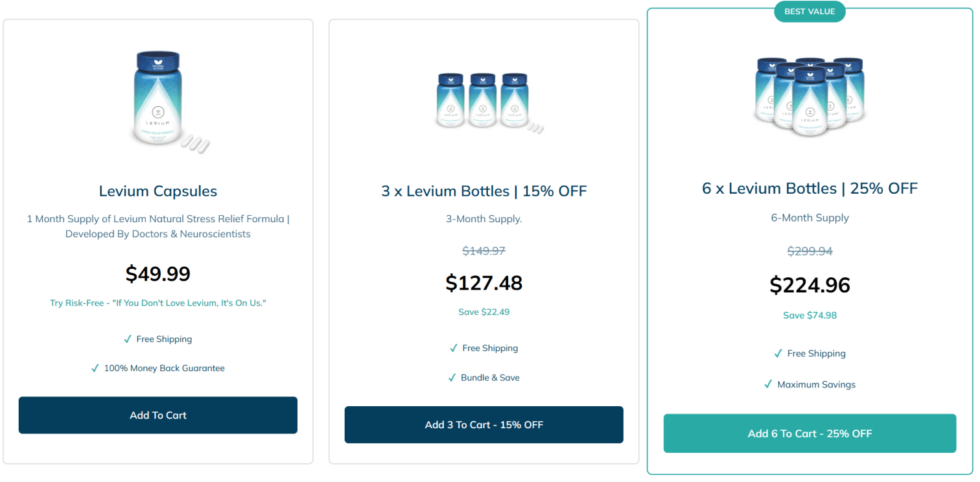980x482 pixels.
Task: Expand the 3 x Levium Bottles heading
Action: point(484,190)
